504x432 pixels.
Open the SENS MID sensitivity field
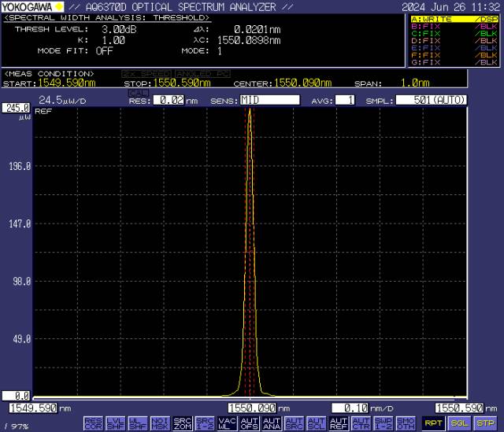[x=269, y=101]
